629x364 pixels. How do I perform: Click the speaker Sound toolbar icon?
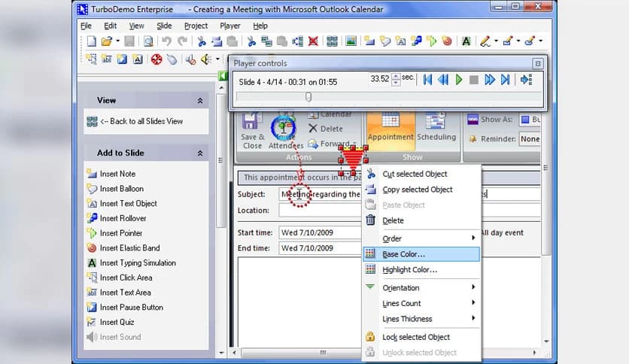(206, 59)
